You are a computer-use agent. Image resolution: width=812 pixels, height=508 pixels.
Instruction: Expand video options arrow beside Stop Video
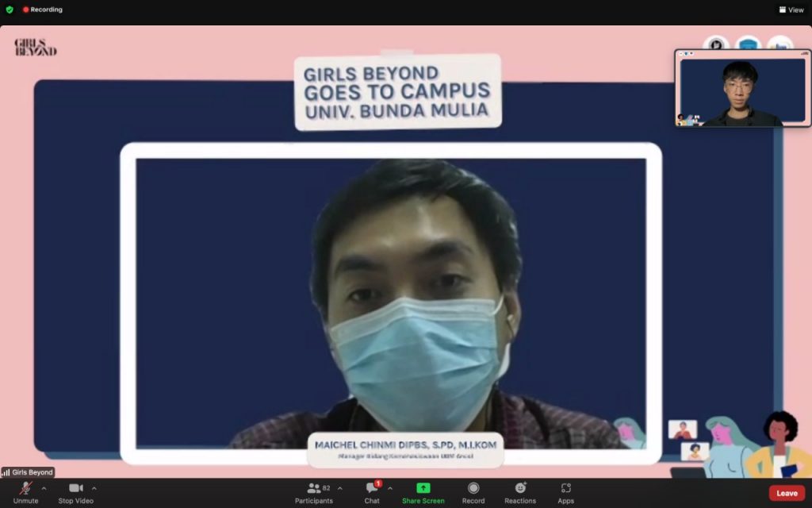click(94, 488)
